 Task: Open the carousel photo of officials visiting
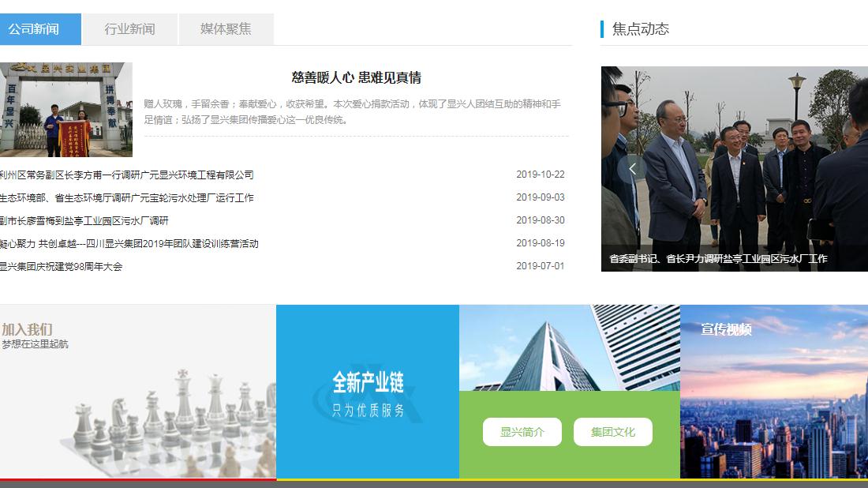[735, 169]
